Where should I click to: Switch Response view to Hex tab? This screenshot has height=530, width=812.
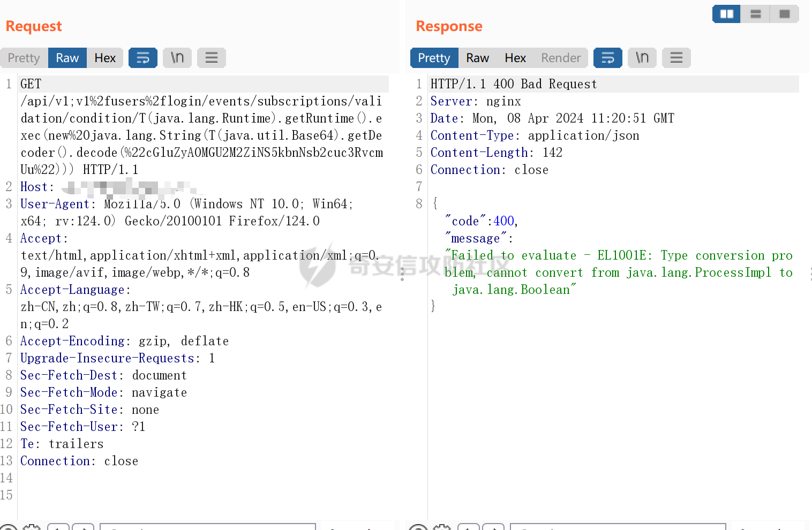click(x=515, y=58)
